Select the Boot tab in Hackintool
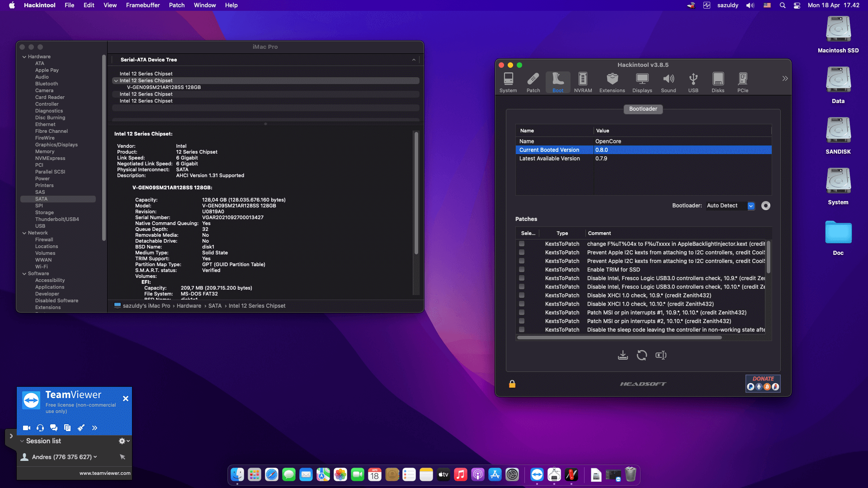 (x=558, y=83)
